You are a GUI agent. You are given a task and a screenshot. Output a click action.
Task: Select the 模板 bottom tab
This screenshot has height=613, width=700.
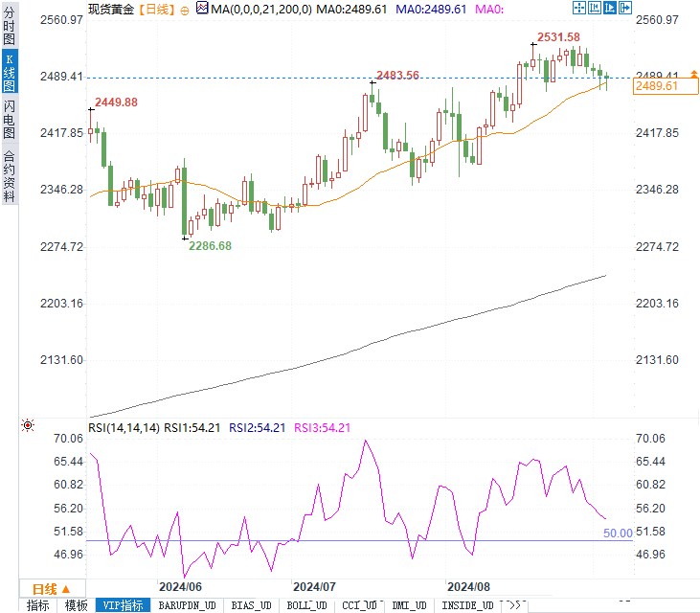pos(76,605)
